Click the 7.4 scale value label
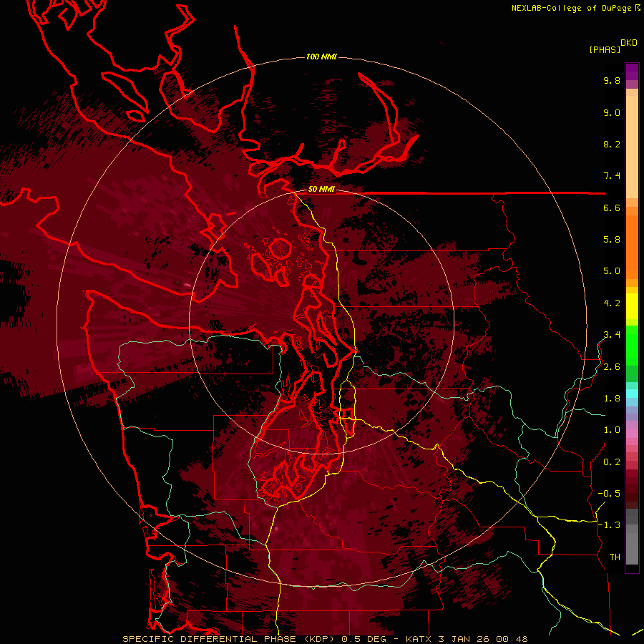 point(612,176)
